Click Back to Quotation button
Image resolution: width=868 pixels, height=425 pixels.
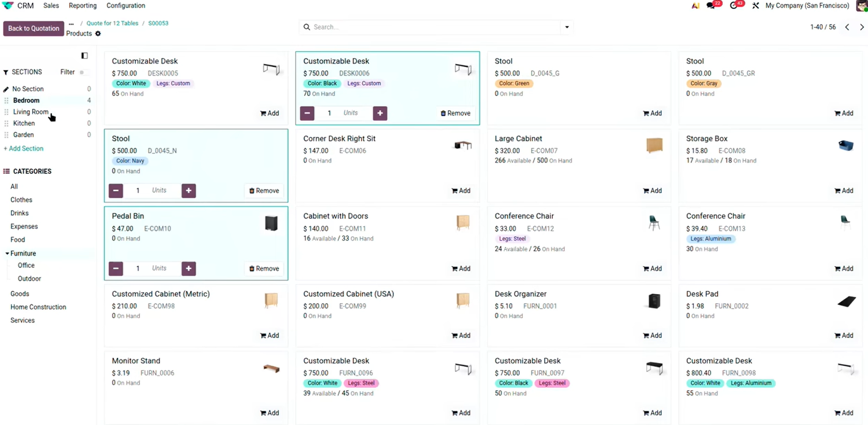34,28
